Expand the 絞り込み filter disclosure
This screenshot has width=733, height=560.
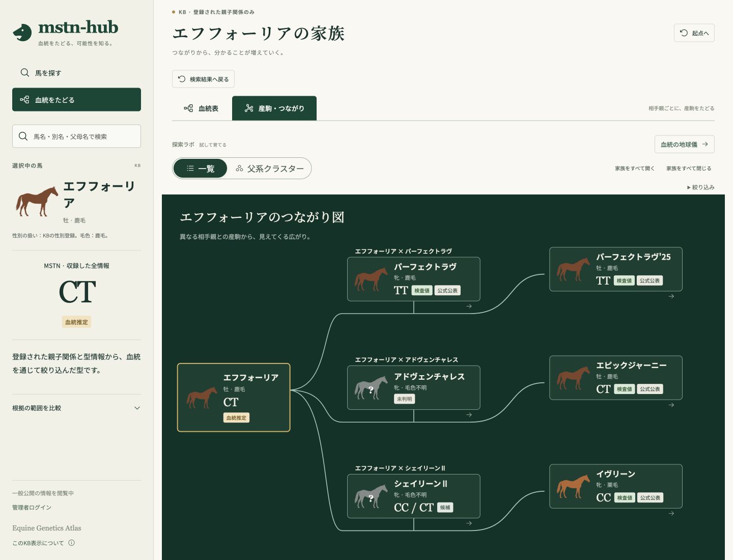[700, 187]
